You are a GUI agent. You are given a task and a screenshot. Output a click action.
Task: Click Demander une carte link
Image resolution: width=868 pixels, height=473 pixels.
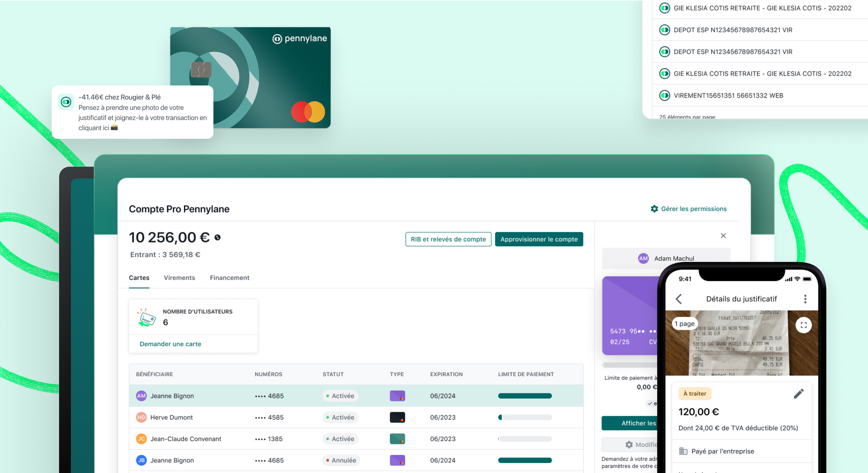point(170,344)
